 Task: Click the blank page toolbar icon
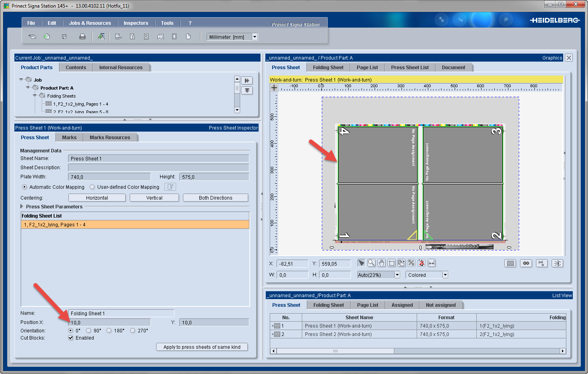pos(188,36)
